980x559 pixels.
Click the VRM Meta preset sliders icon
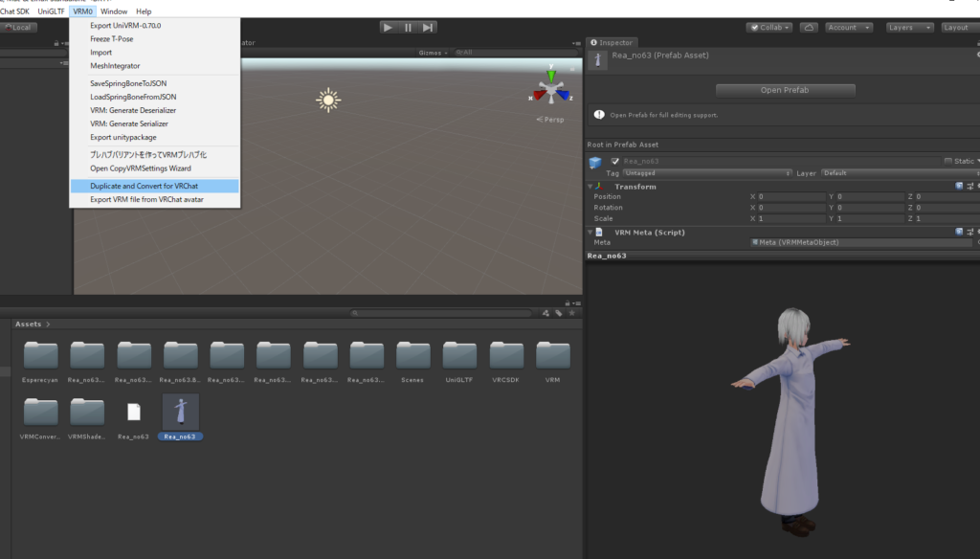click(970, 232)
